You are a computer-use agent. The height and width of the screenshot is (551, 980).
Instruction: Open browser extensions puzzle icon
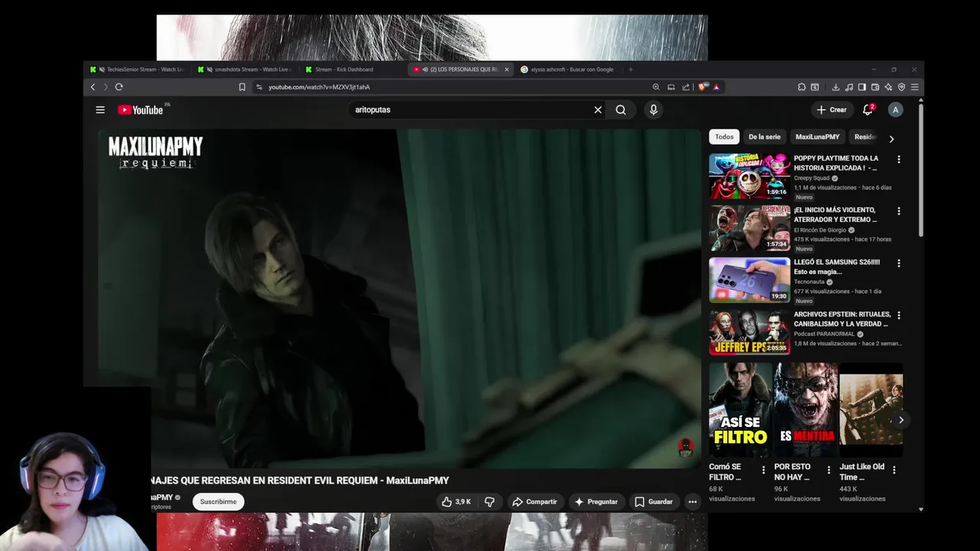pos(802,87)
